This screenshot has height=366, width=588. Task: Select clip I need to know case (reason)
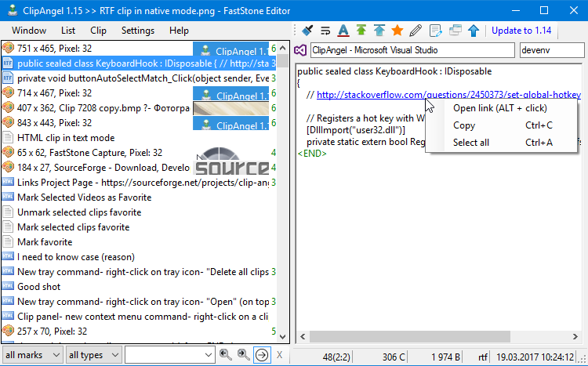tap(139, 257)
